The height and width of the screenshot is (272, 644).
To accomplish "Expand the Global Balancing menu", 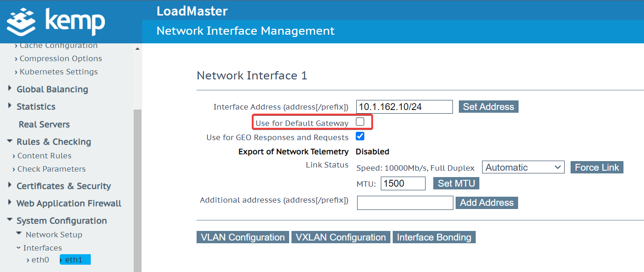I will pos(52,89).
